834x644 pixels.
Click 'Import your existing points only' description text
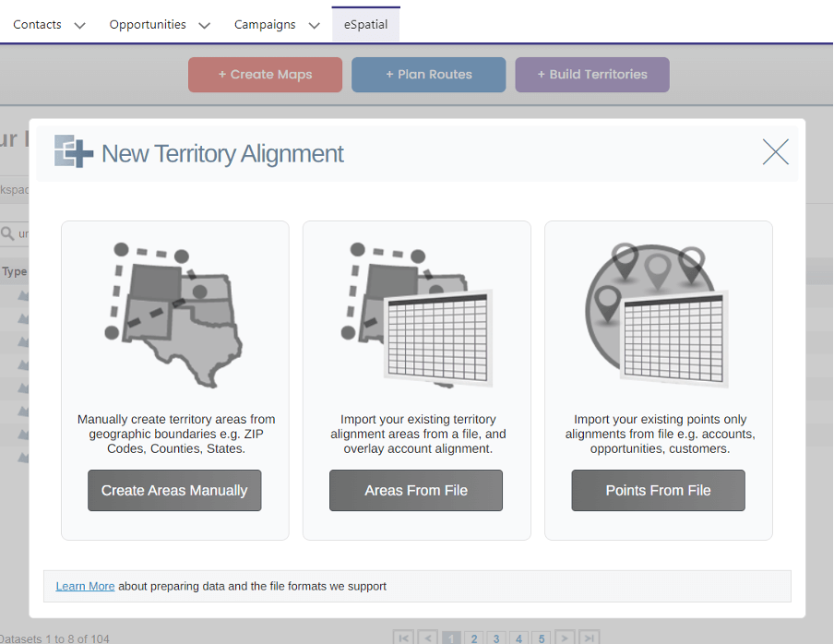(660, 434)
